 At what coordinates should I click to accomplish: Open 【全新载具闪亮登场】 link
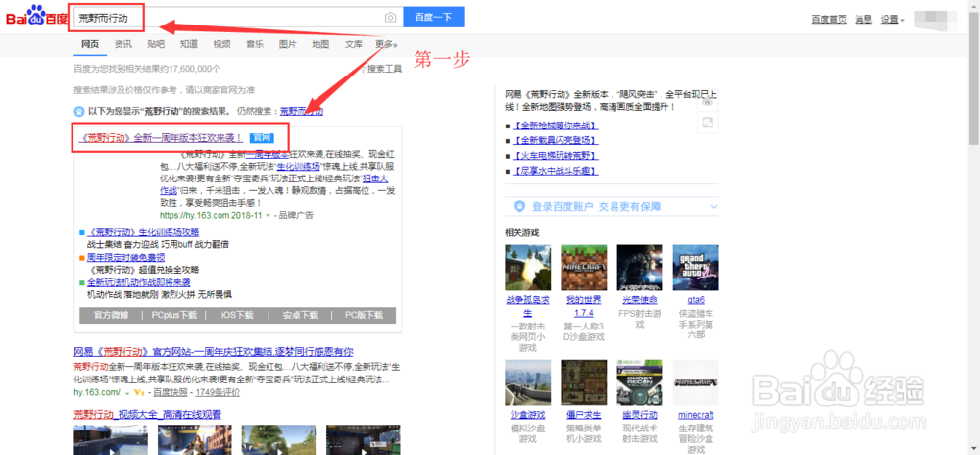tap(555, 140)
